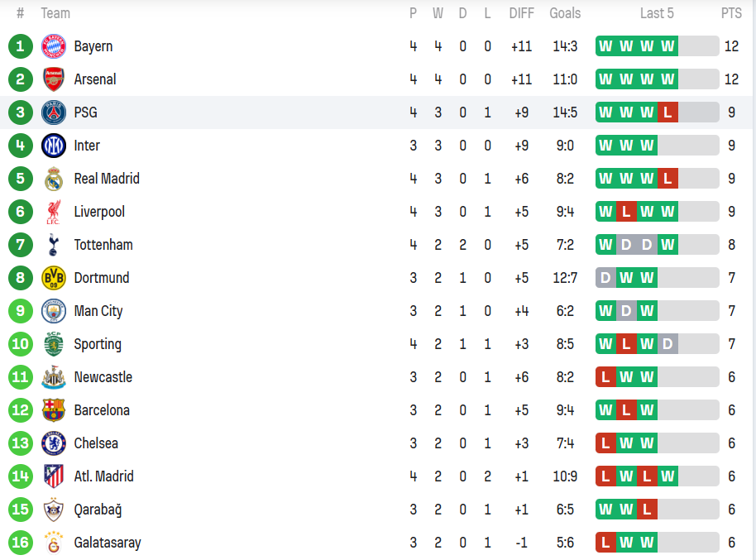
Task: Click the Inter club badge
Action: coord(54,146)
